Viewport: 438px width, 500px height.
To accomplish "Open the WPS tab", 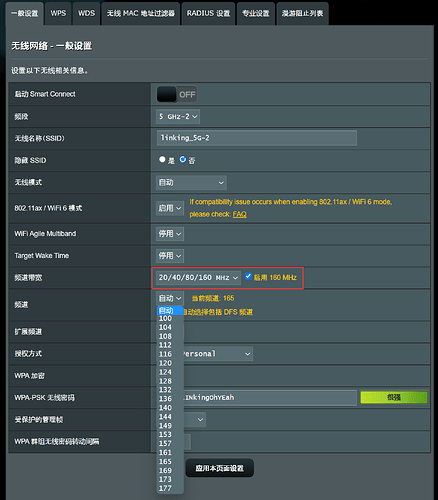I will 58,14.
